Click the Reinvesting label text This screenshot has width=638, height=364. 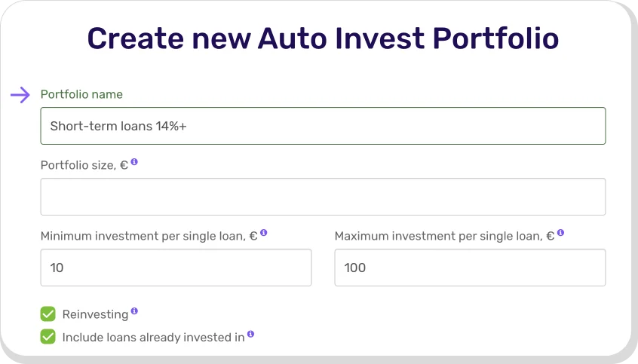[x=95, y=314]
